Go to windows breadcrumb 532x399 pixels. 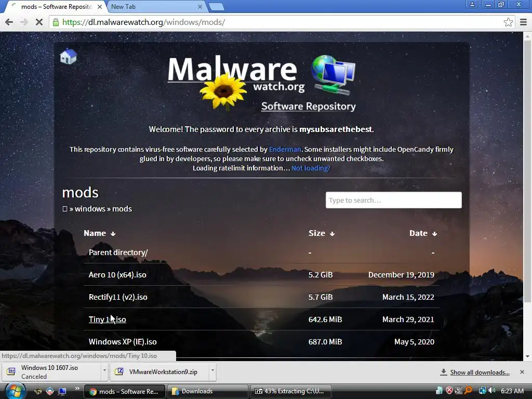point(90,209)
